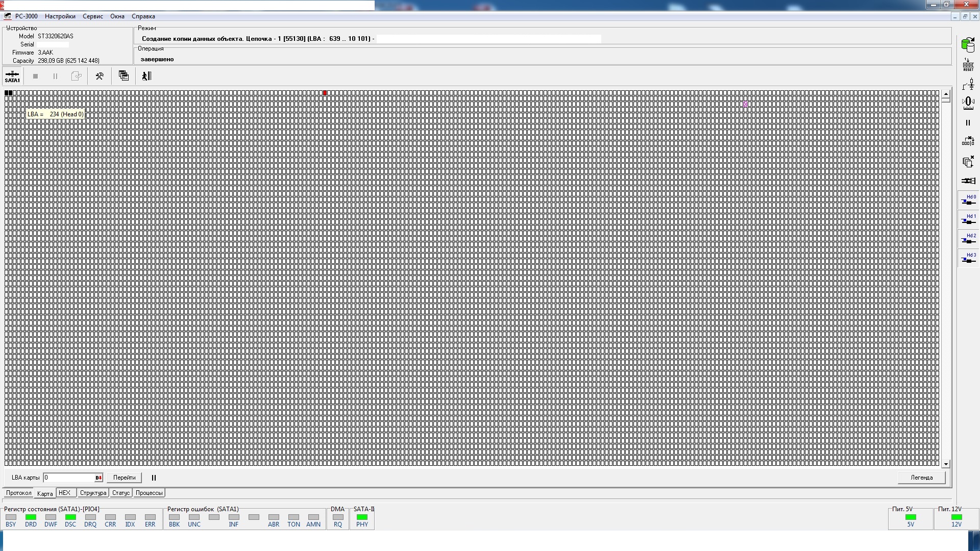Click the Перейти button

[x=124, y=478]
